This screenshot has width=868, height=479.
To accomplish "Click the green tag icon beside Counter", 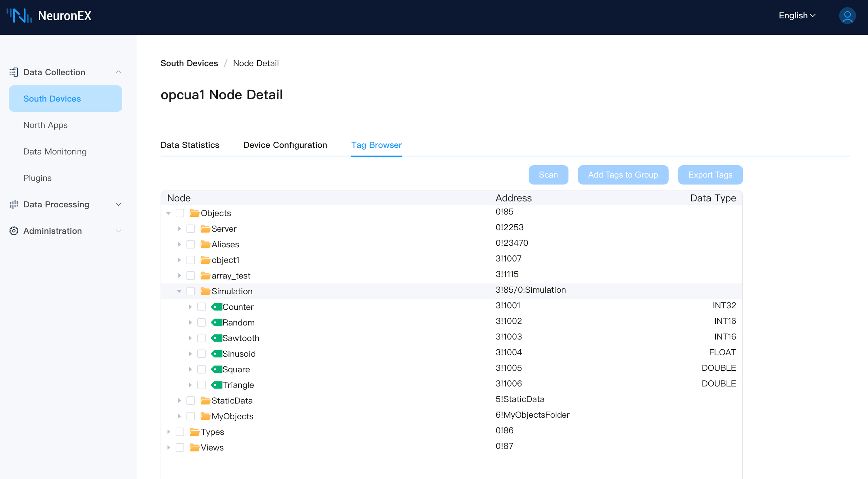I will (217, 307).
